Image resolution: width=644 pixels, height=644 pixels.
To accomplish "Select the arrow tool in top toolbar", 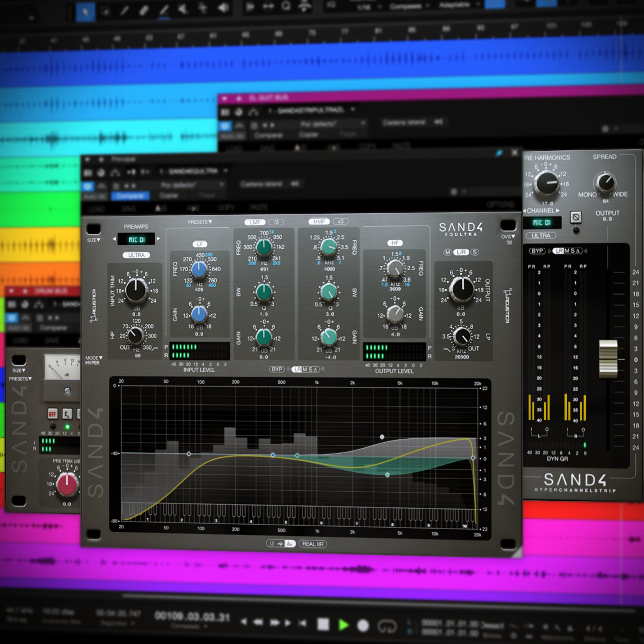I will (85, 12).
